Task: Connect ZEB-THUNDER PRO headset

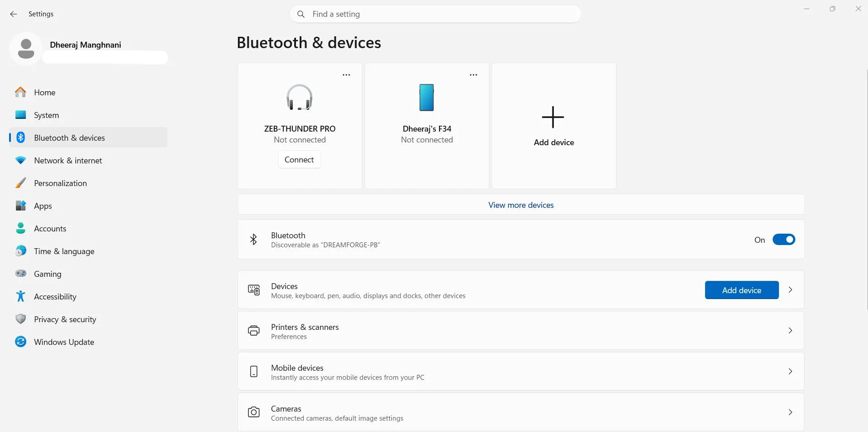Action: click(299, 160)
